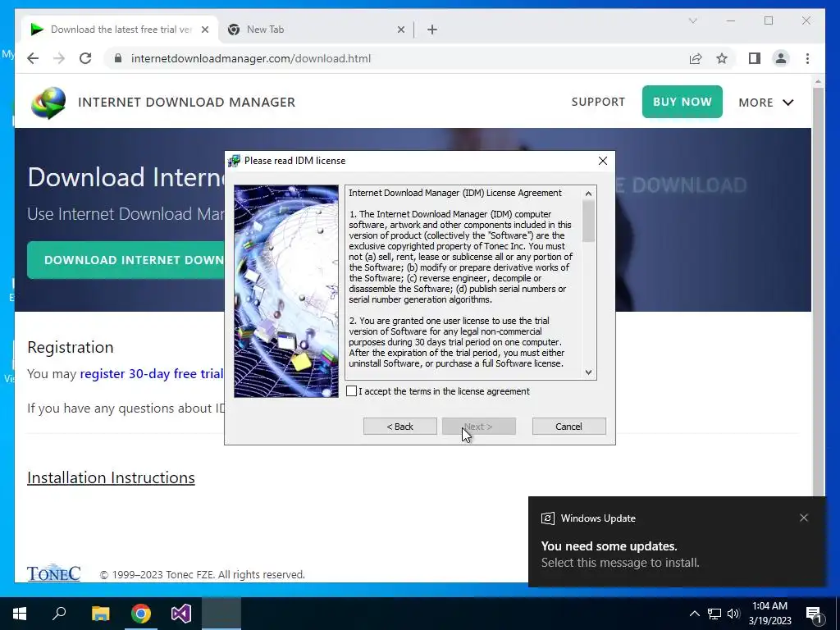840x630 pixels.
Task: Open the Action Center notifications icon
Action: (814, 614)
